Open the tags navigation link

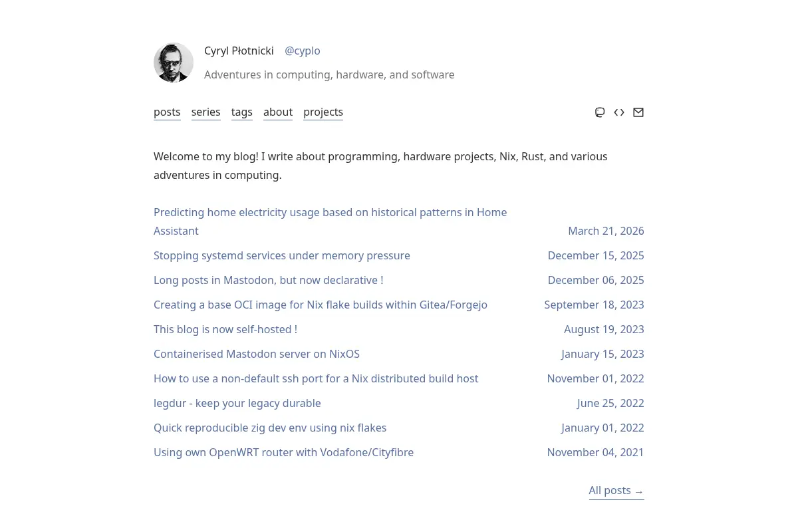point(242,112)
